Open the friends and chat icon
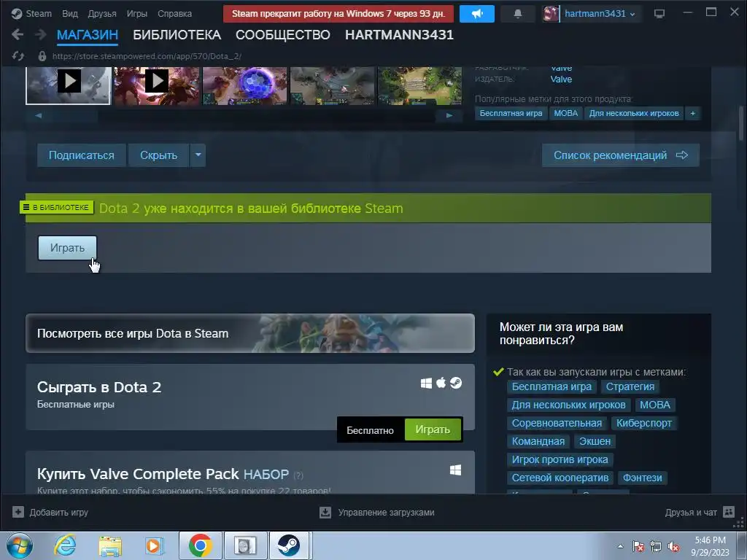 [729, 512]
